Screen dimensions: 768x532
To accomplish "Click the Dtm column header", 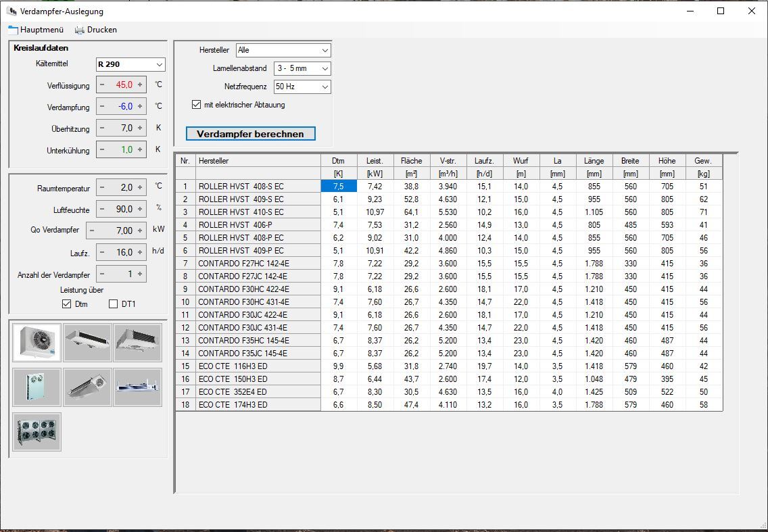I will [x=339, y=161].
